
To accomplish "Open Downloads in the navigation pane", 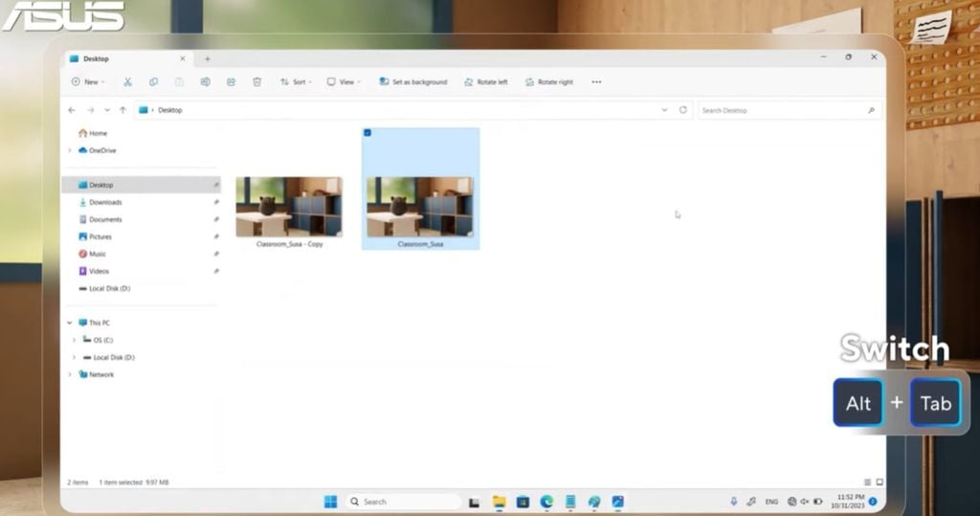I will point(105,202).
